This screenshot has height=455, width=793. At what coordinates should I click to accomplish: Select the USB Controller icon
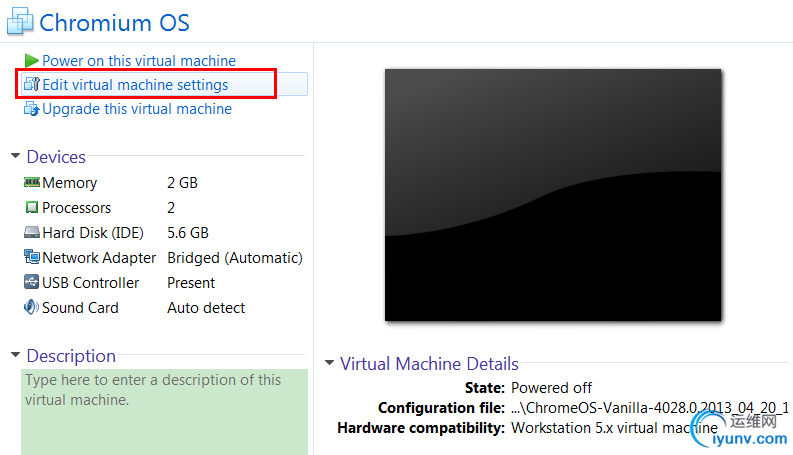pos(32,283)
